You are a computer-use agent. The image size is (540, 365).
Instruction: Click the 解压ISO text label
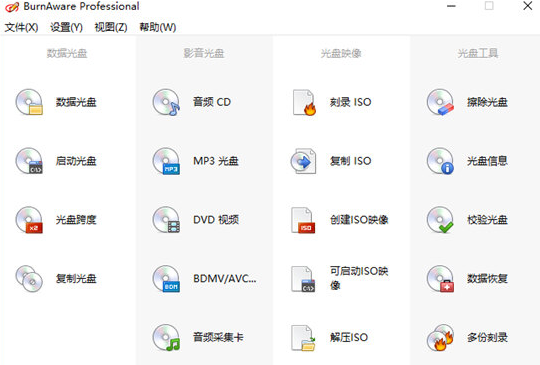tap(349, 337)
